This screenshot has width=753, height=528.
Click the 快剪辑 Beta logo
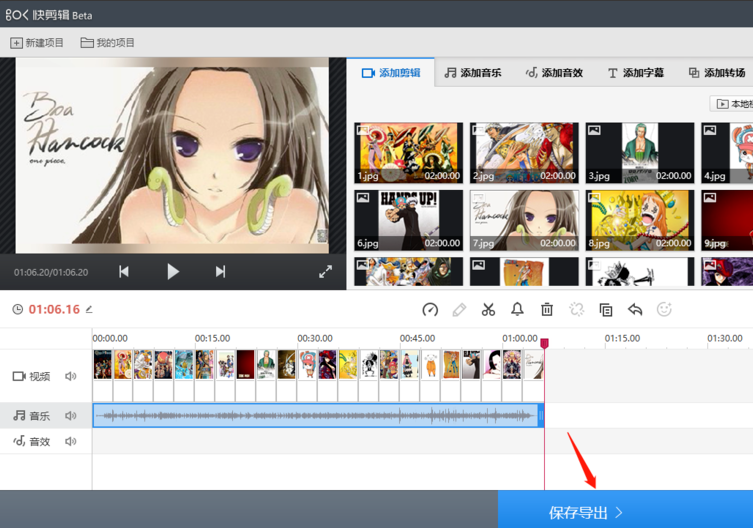(49, 15)
